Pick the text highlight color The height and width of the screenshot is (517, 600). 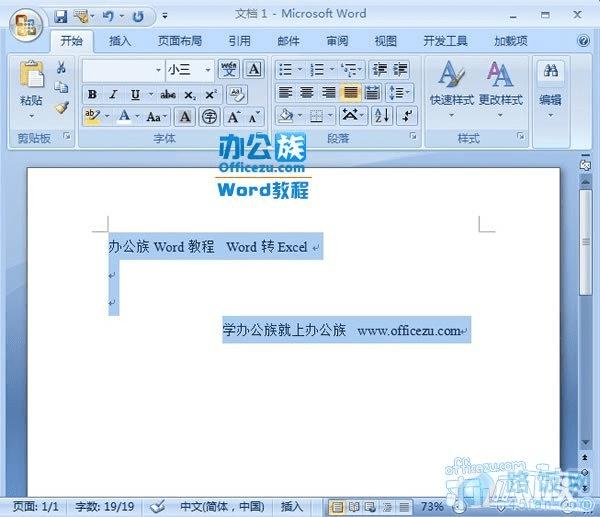click(92, 117)
